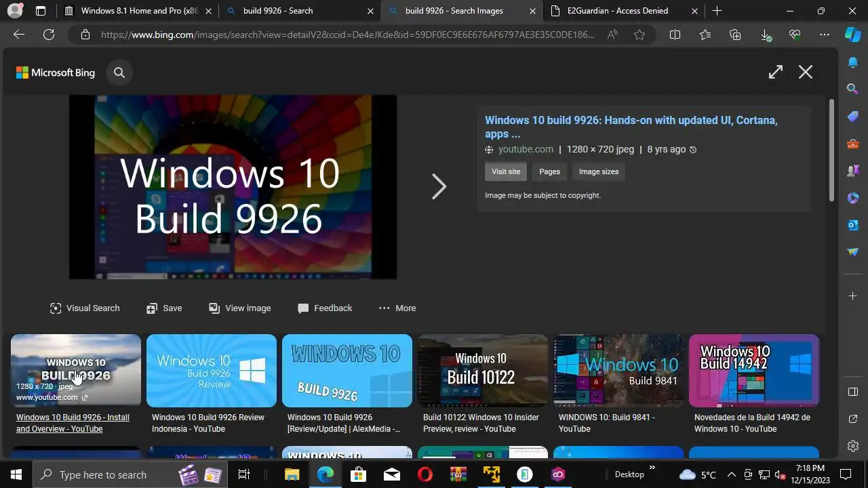This screenshot has height=488, width=868.
Task: Click the page vertical scrollbar
Action: [831, 150]
